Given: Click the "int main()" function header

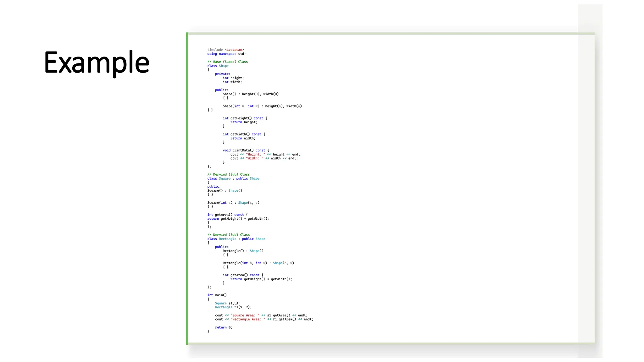Looking at the screenshot, I should click(217, 295).
